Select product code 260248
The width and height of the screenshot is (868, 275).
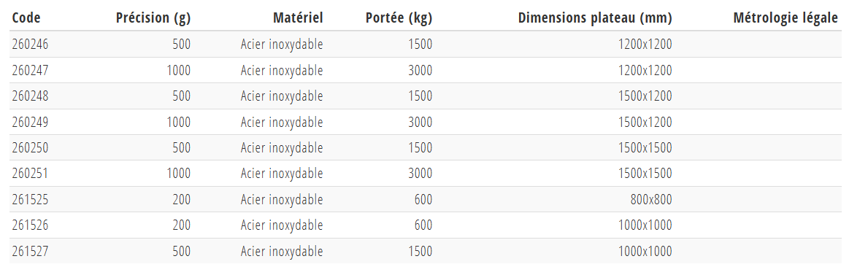[30, 96]
